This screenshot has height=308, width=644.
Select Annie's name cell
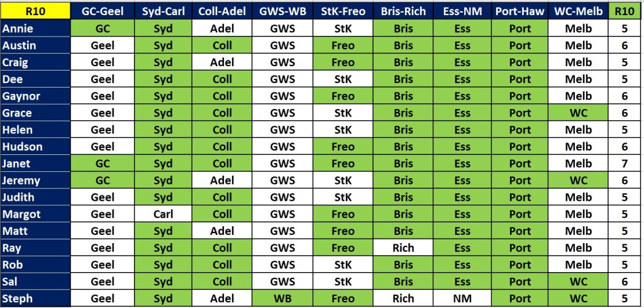[35, 28]
